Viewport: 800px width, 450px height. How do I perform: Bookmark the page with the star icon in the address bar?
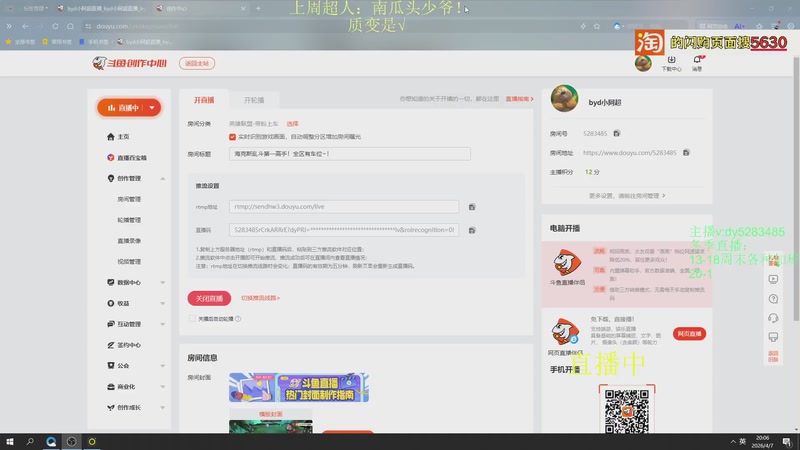tap(596, 26)
